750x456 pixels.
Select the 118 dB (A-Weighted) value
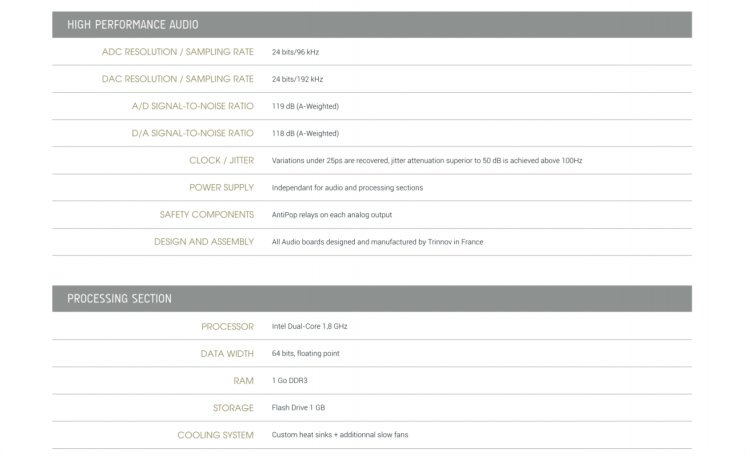point(305,133)
